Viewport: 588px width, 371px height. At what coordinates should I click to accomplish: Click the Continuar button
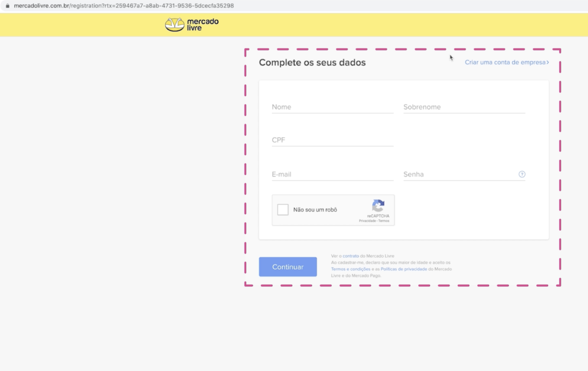288,267
